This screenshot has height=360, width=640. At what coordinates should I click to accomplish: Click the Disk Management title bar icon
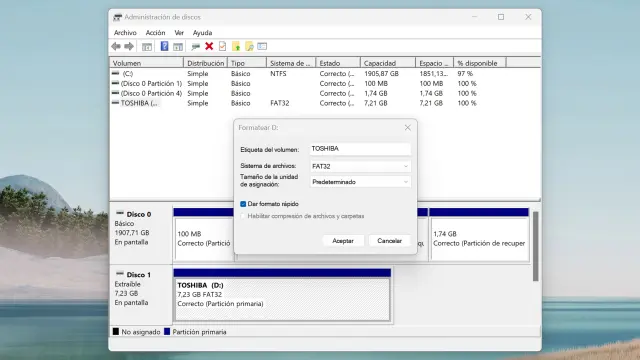(x=118, y=17)
